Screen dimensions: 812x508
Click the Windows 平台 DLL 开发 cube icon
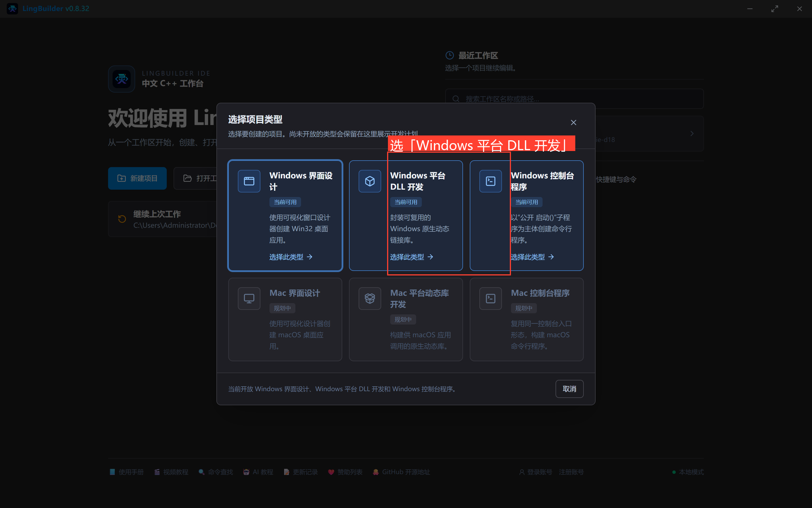(370, 181)
